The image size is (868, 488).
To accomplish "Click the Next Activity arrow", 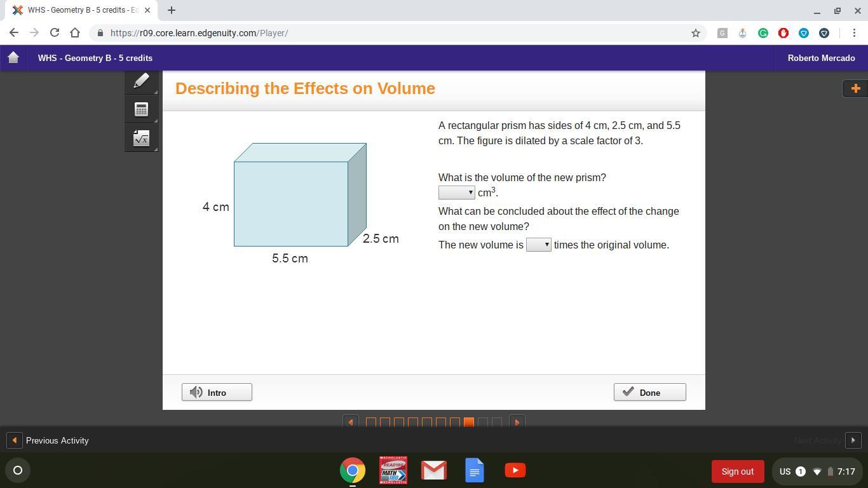I will tap(853, 440).
